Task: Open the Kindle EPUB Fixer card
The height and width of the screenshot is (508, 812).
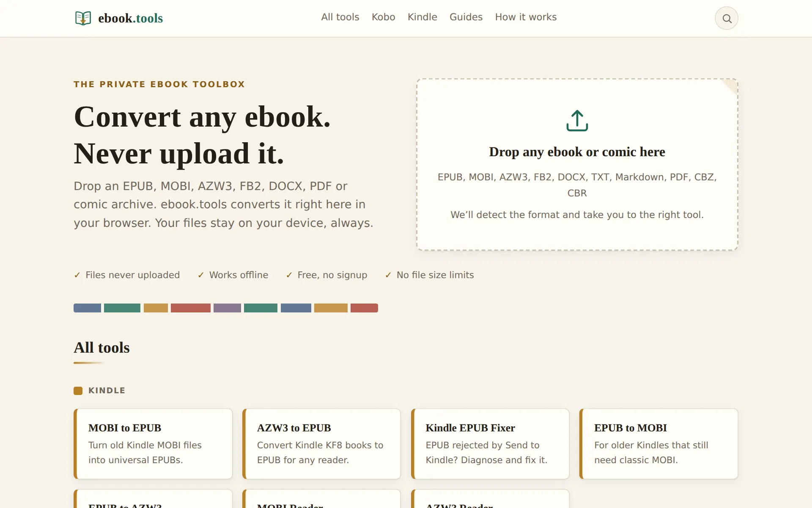Action: click(490, 444)
